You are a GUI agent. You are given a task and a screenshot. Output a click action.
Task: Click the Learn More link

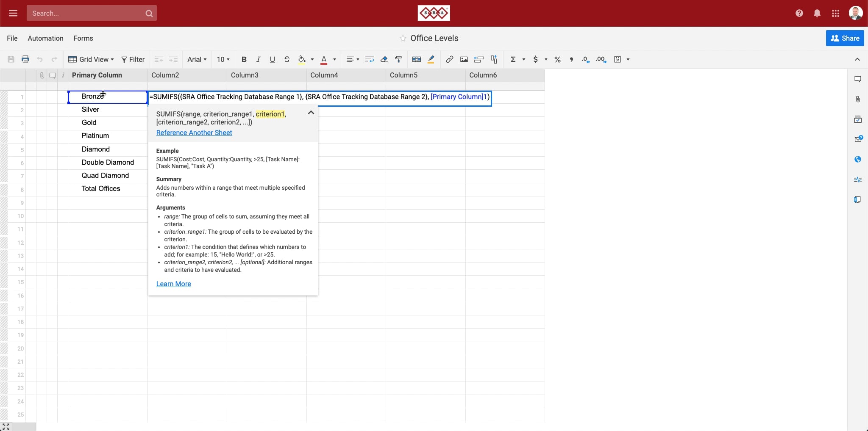[173, 284]
